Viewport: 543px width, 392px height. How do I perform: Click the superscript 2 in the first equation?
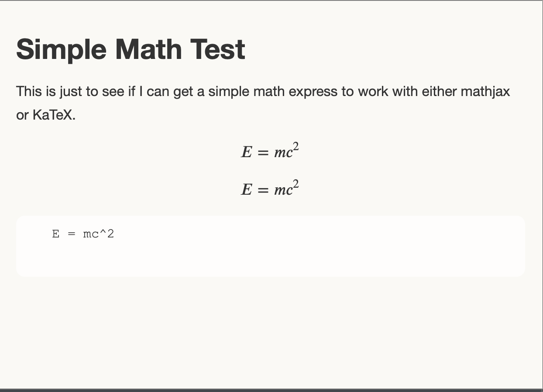tap(296, 147)
